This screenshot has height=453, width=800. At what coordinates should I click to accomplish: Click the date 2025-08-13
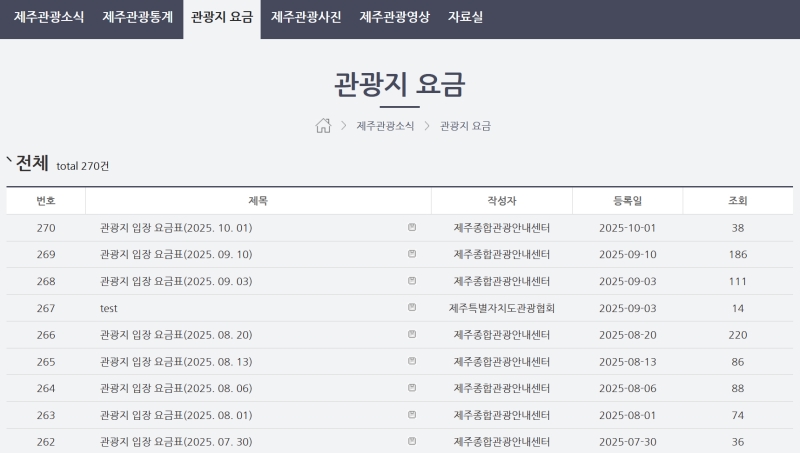pyautogui.click(x=628, y=362)
